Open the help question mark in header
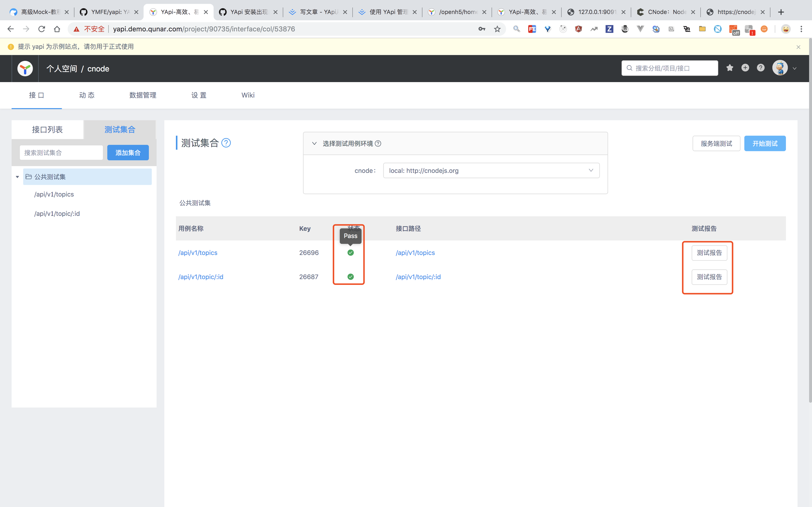The width and height of the screenshot is (812, 507). (761, 68)
